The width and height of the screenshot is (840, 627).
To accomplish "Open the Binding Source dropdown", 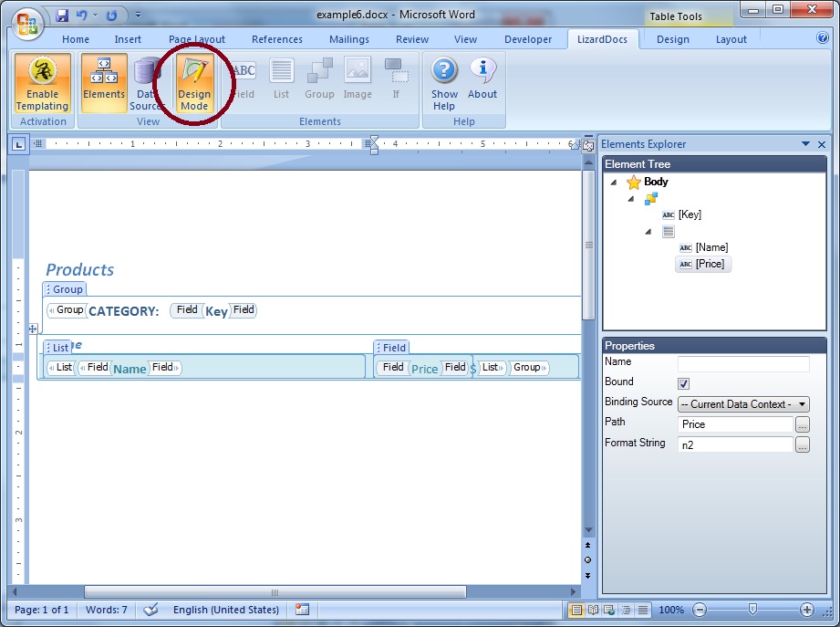I will [743, 404].
